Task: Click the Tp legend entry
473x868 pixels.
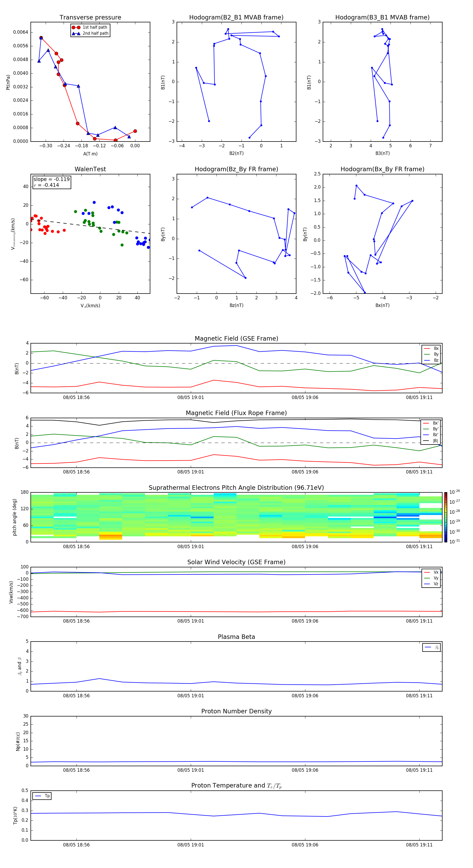Action: [x=42, y=796]
